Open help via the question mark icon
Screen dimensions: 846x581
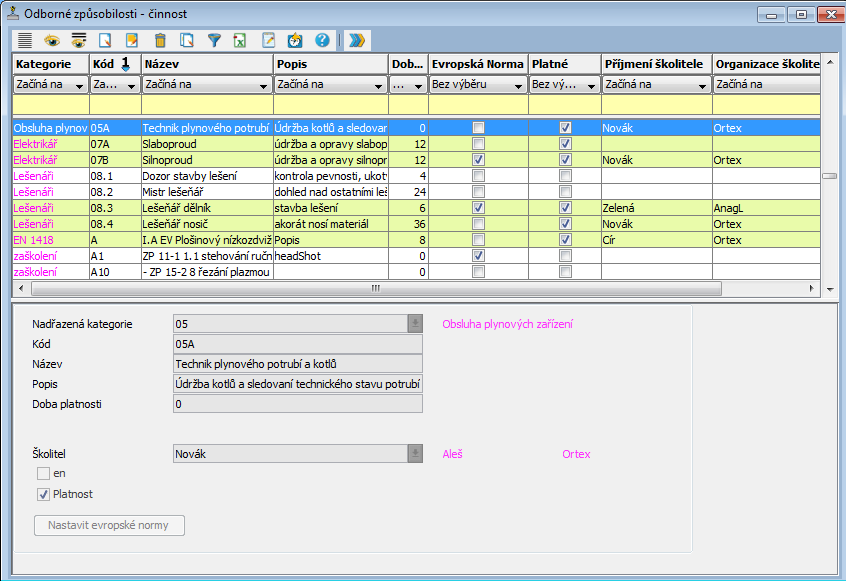click(321, 41)
